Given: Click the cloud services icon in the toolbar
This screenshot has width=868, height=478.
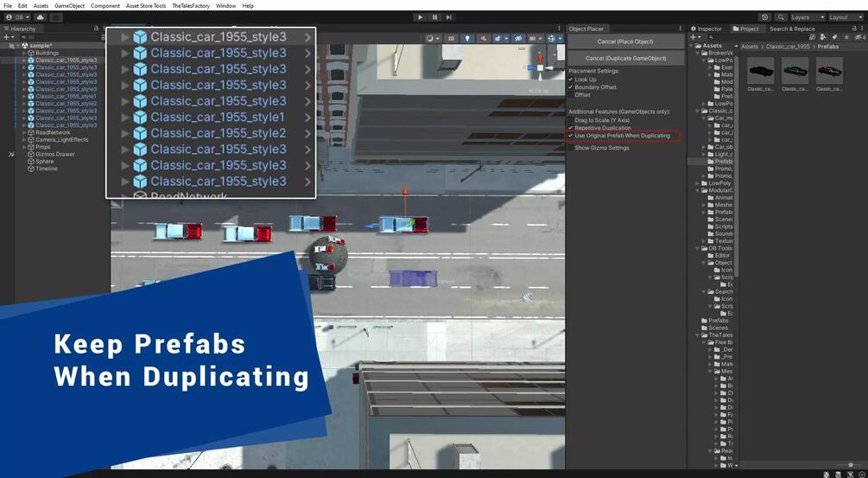Looking at the screenshot, I should pyautogui.click(x=41, y=17).
